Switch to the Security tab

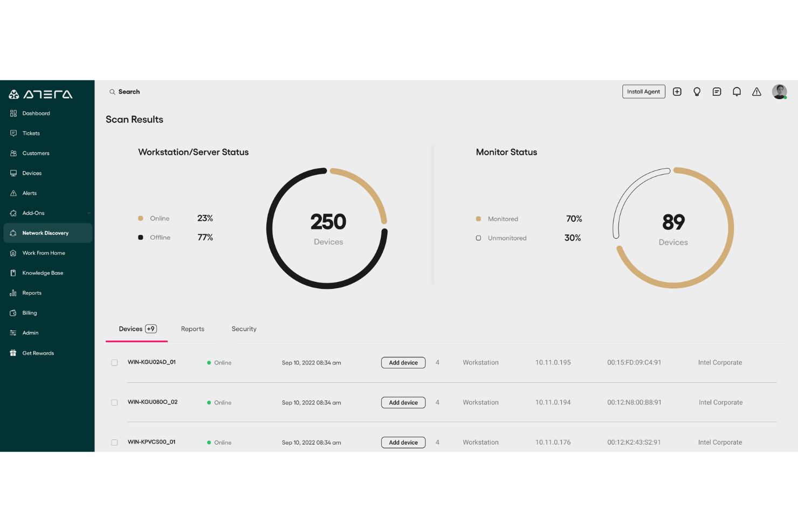coord(244,329)
